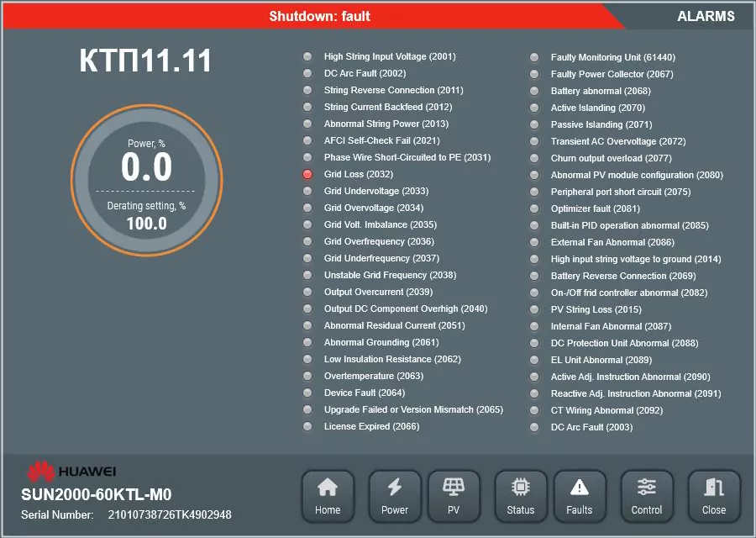
Task: Click 'Transient AC Overvoltage (2072)' label
Action: [618, 141]
